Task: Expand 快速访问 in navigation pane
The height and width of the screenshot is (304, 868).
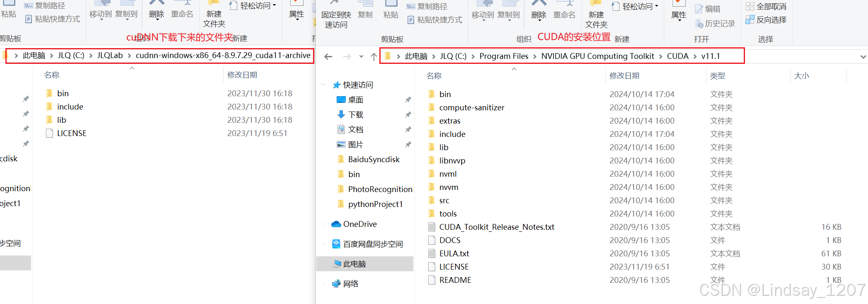Action: pos(323,85)
